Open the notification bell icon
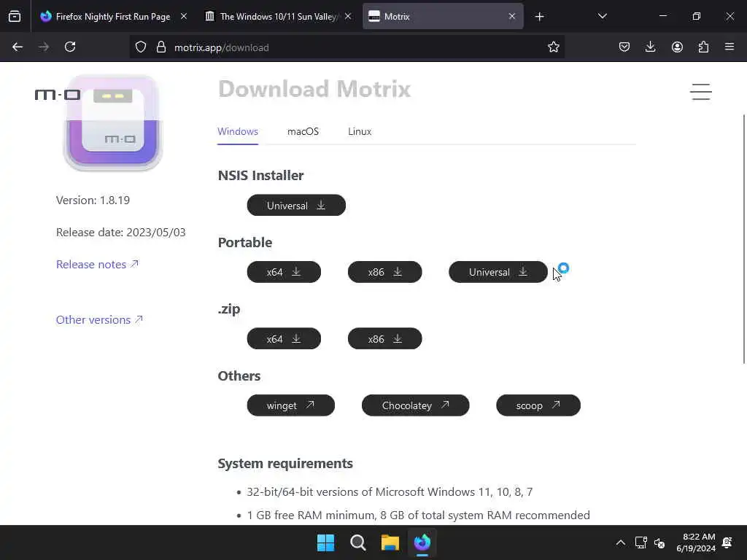 [727, 542]
